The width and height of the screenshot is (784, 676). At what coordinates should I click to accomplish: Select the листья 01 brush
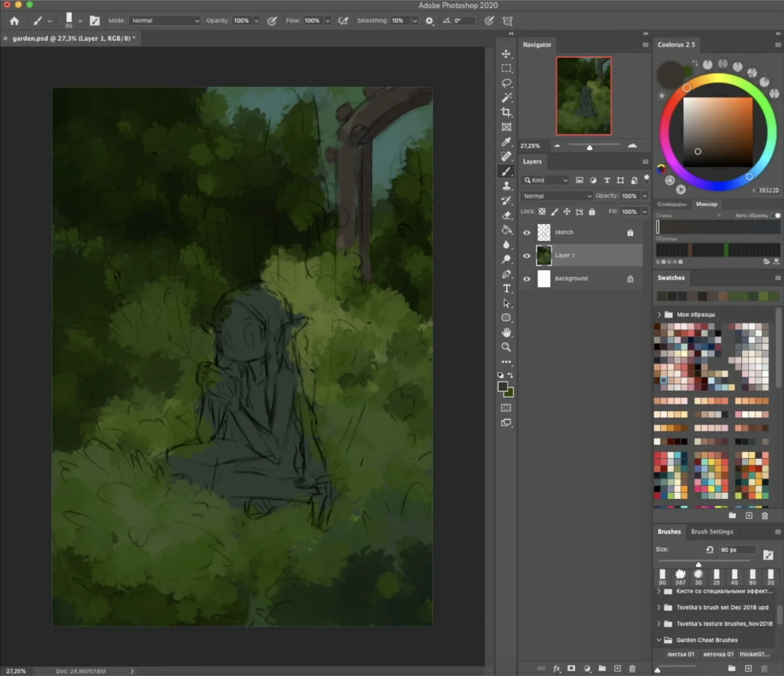tap(680, 655)
